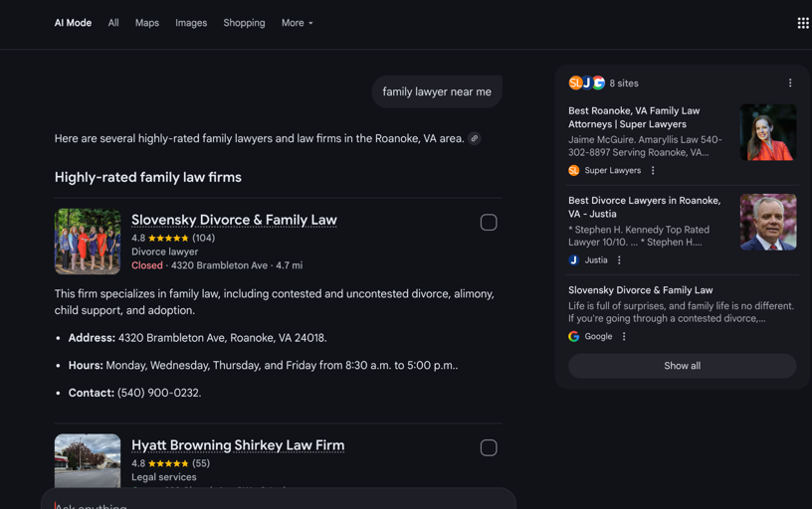Viewport: 812px width, 509px height.
Task: Click the Justia source logo icon
Action: [574, 260]
